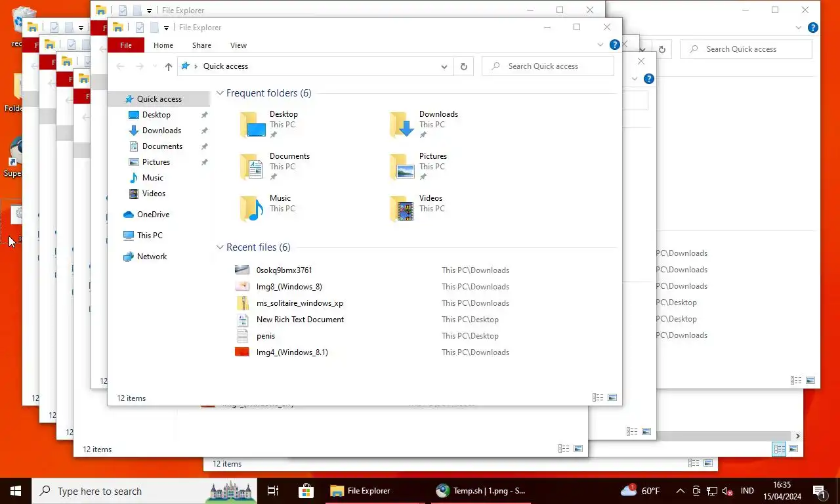Click the Back arrow in front window
The height and width of the screenshot is (504, 840).
tap(120, 66)
